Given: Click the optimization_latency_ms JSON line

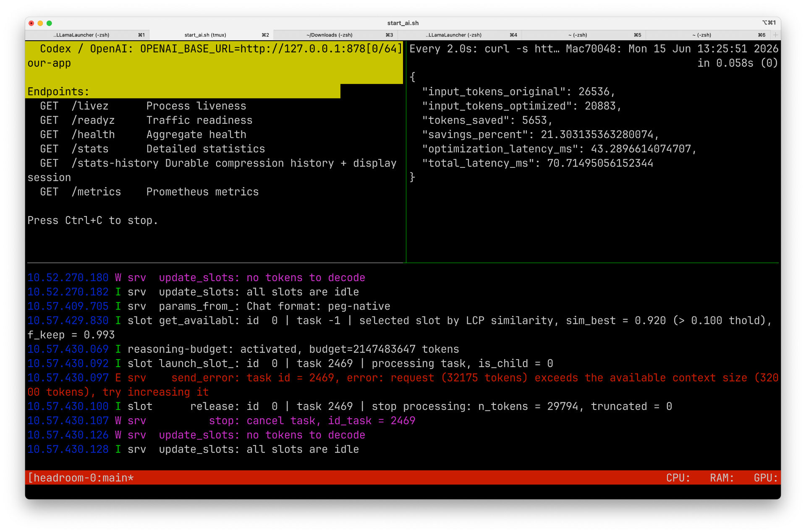Looking at the screenshot, I should tap(559, 149).
